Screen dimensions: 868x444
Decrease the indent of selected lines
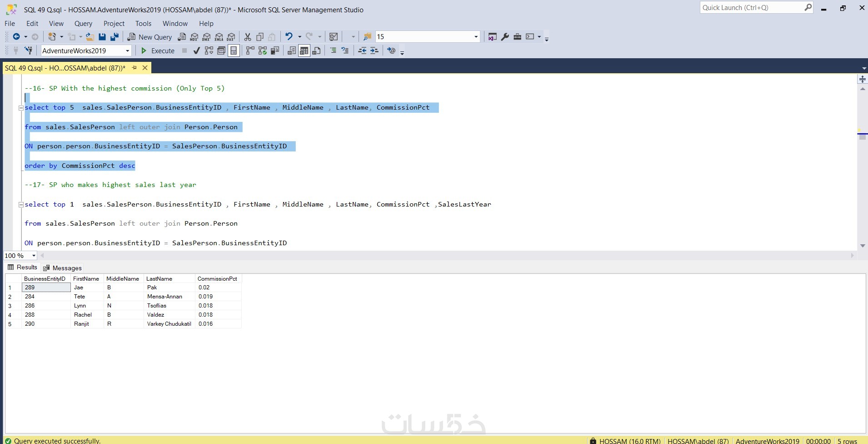(362, 50)
